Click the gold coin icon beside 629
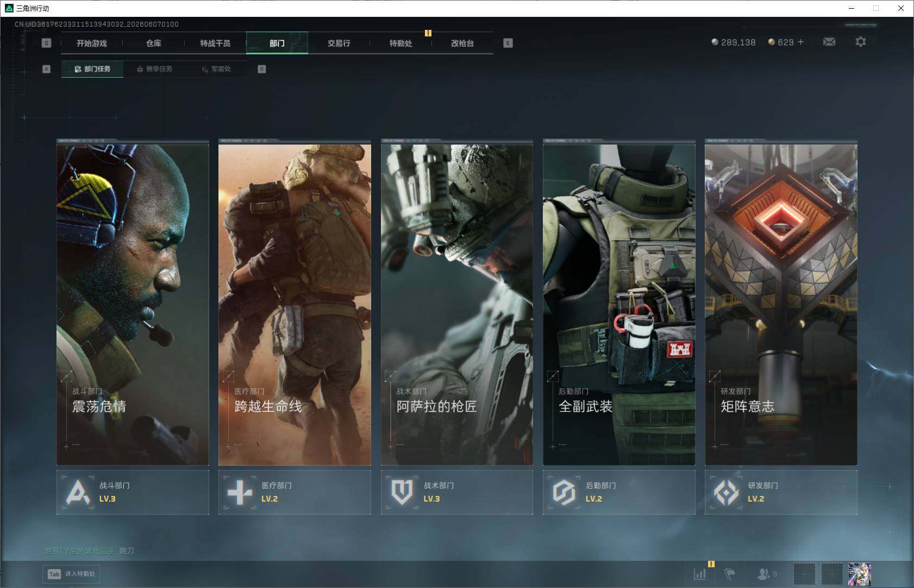 [x=771, y=42]
